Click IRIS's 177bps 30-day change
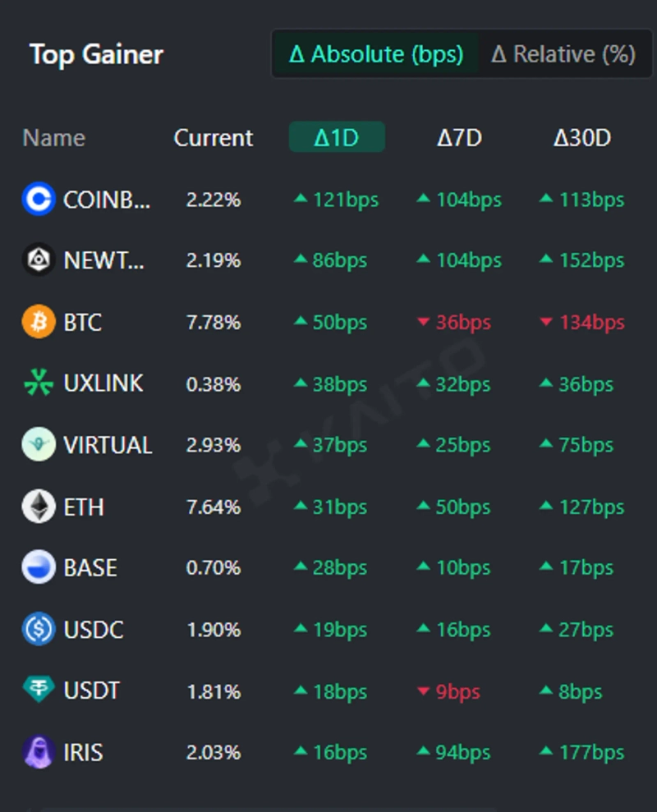 click(x=582, y=752)
